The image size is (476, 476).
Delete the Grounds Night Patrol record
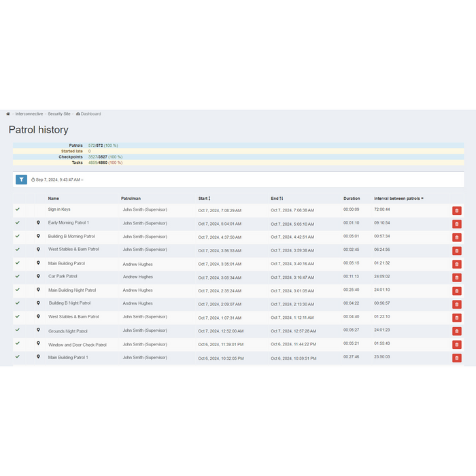click(457, 331)
